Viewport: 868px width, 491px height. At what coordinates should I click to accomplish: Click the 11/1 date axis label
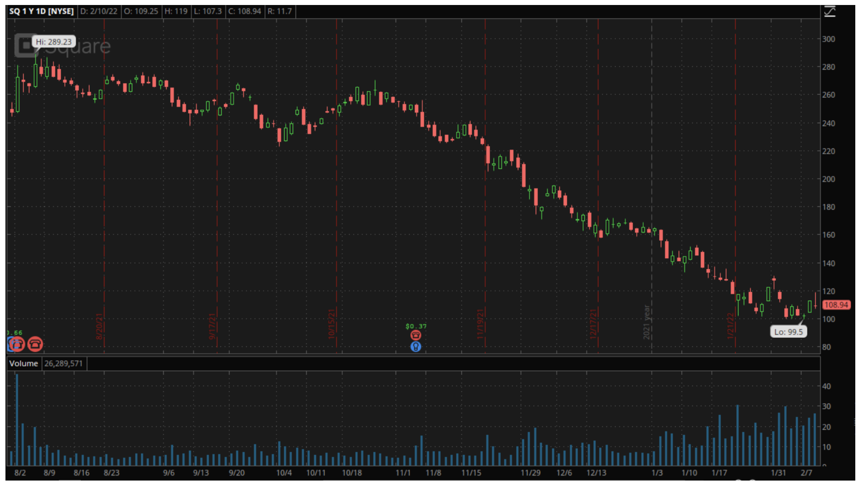click(403, 473)
